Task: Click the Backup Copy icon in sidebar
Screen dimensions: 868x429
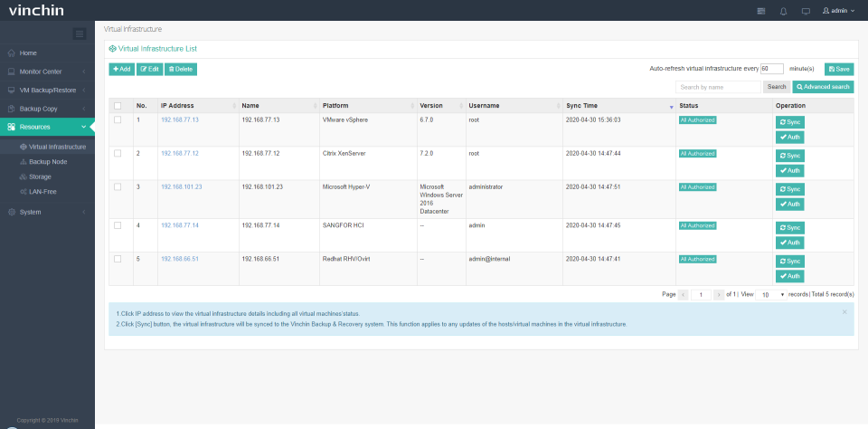Action: [x=12, y=109]
